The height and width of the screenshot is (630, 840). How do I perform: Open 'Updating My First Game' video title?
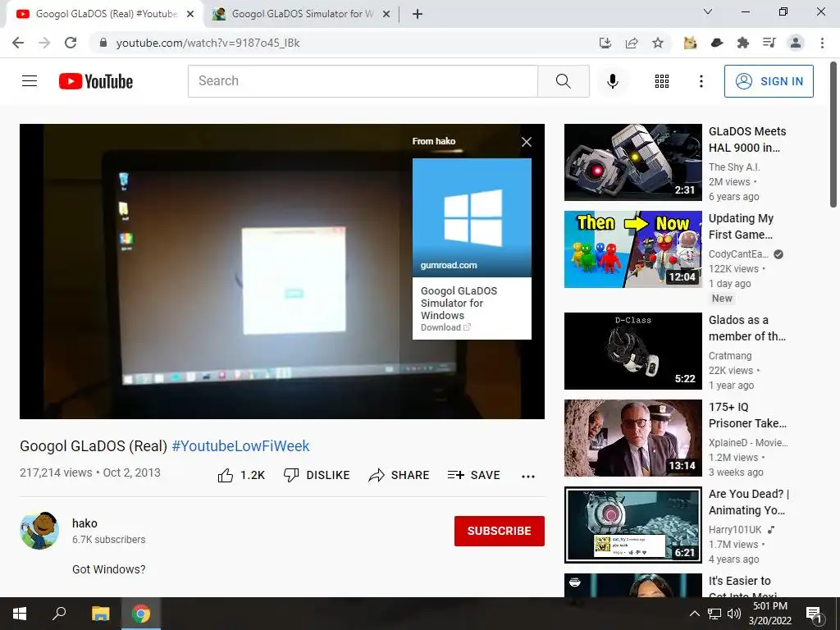point(741,226)
